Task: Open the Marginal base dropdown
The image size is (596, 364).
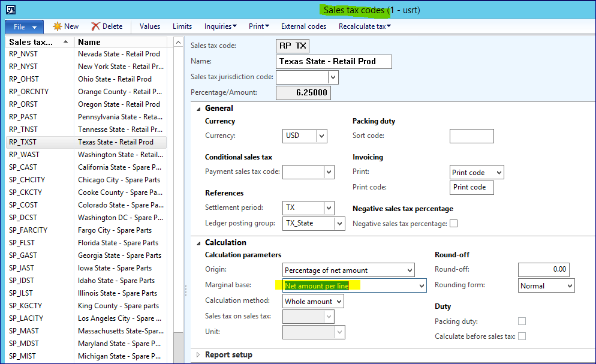Action: point(420,286)
